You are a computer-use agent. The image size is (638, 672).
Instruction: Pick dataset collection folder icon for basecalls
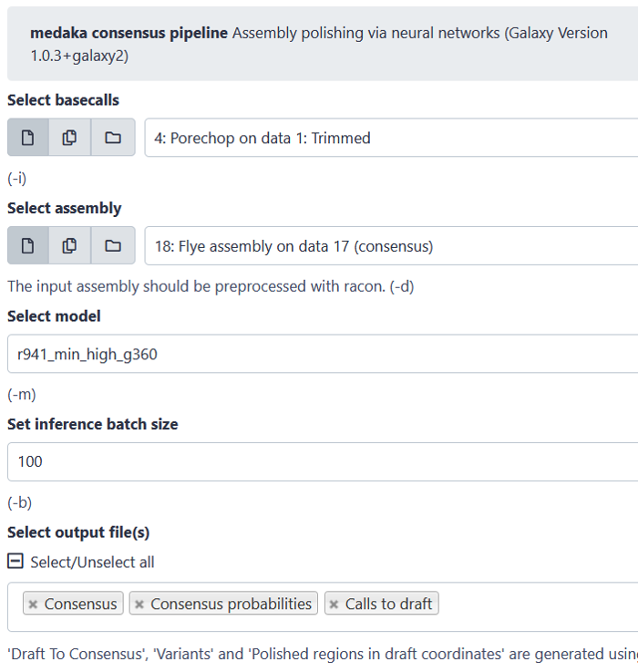click(113, 138)
